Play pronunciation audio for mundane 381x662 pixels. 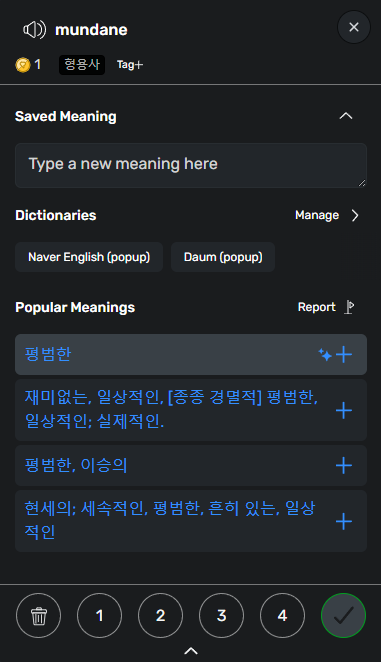[x=34, y=30]
